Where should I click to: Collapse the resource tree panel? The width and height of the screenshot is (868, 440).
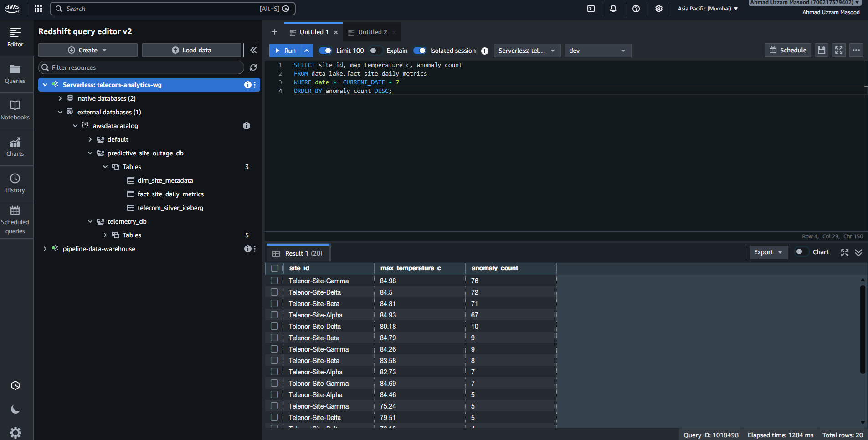coord(253,50)
